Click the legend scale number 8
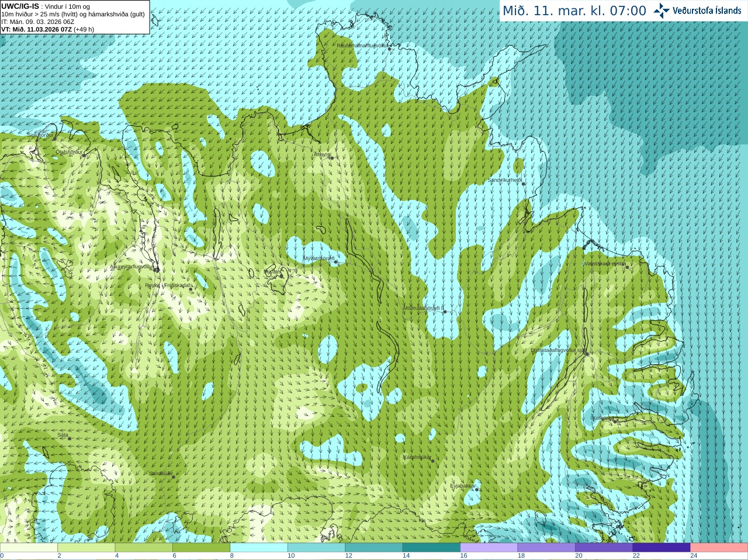Viewport: 748px width, 560px height. [x=232, y=556]
